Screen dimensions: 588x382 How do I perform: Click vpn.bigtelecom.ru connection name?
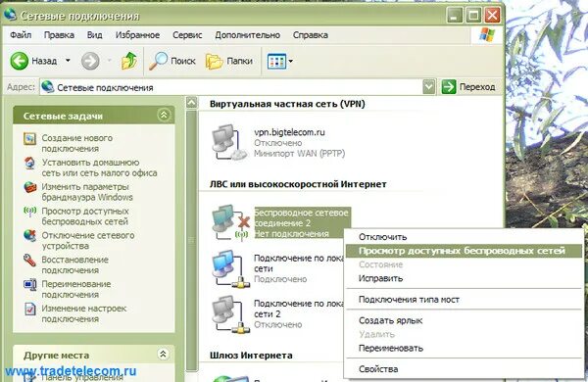point(289,132)
